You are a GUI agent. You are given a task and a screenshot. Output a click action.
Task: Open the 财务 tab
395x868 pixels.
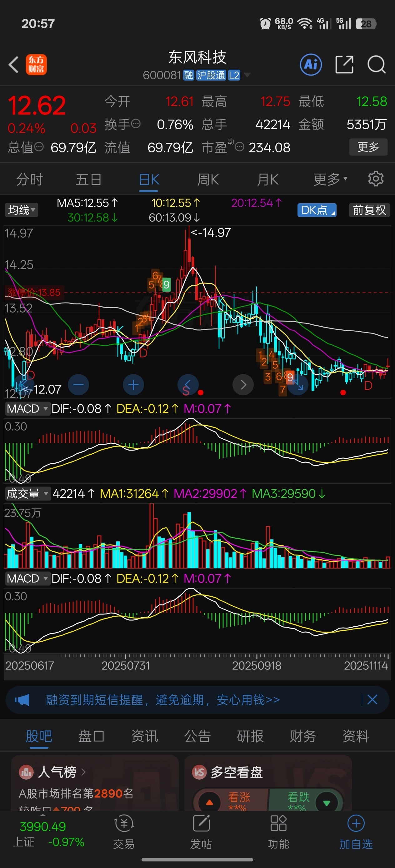point(303,736)
